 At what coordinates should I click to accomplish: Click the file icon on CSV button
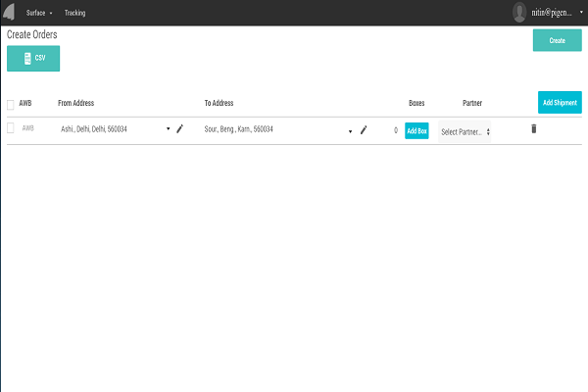(27, 59)
